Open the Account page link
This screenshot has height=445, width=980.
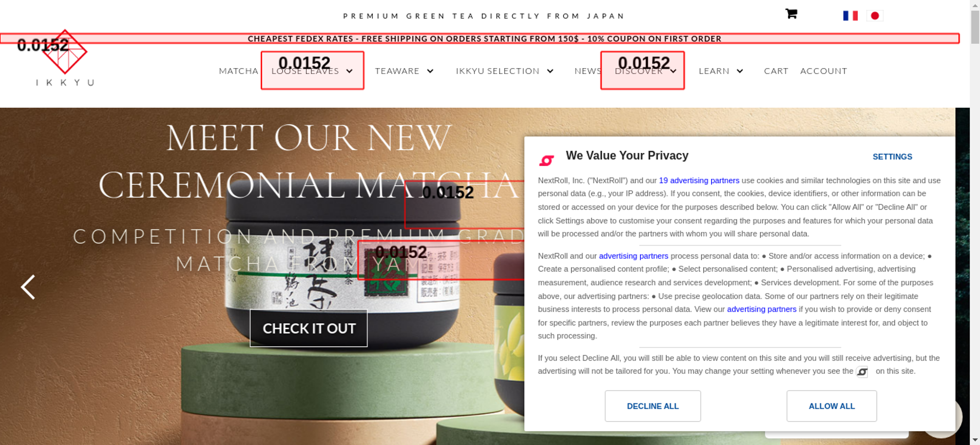tap(823, 71)
